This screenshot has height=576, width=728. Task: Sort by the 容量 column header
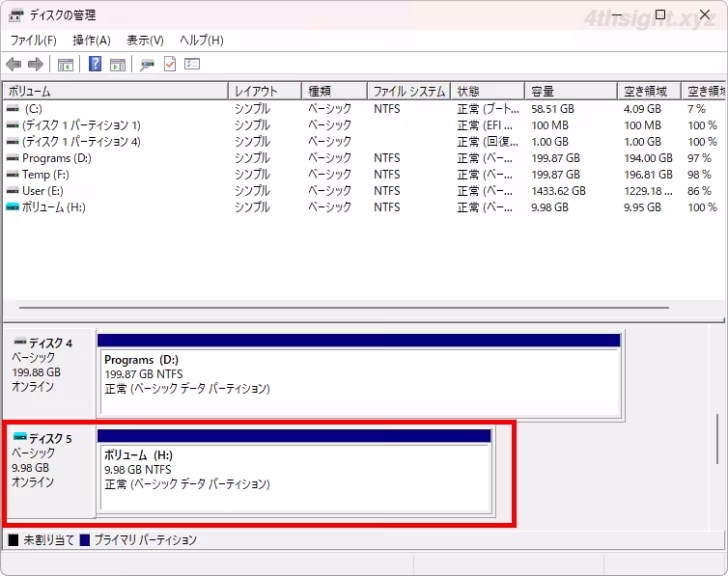571,91
